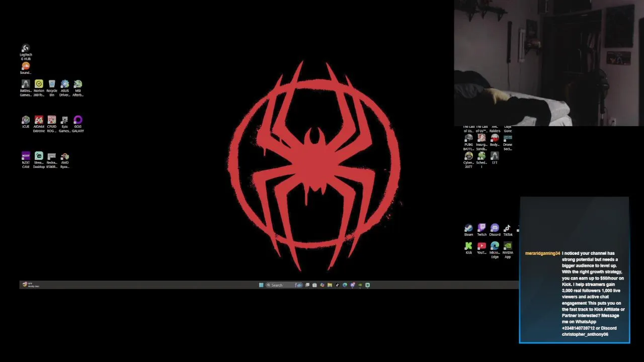This screenshot has width=644, height=362.
Task: Open the GOG GALAXY icon
Action: coord(78,124)
